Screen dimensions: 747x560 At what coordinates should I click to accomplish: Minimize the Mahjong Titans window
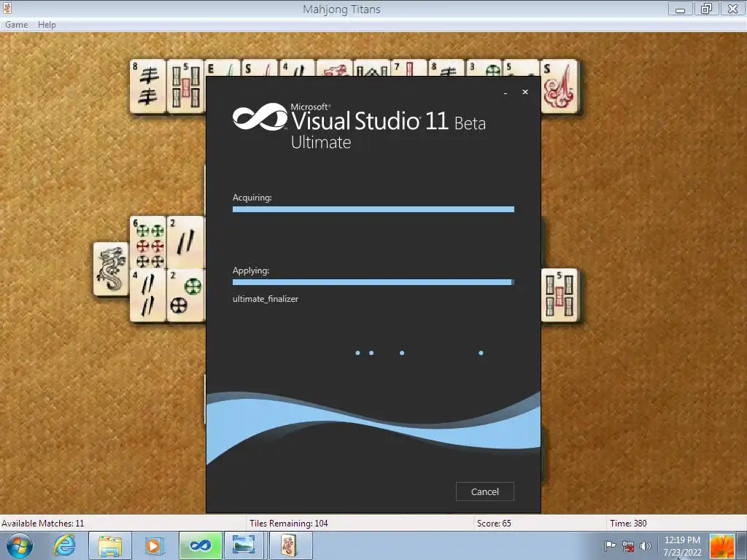coord(681,9)
